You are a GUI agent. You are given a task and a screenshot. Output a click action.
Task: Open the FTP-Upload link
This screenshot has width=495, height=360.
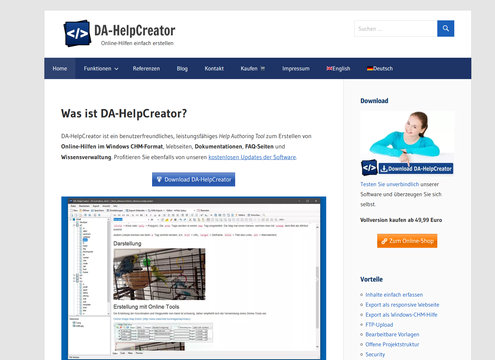coord(379,325)
